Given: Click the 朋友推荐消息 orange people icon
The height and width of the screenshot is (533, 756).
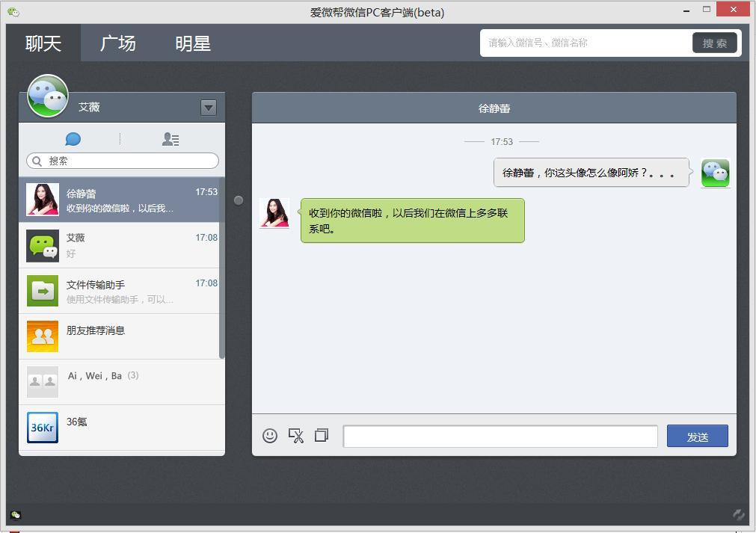Looking at the screenshot, I should [x=43, y=336].
